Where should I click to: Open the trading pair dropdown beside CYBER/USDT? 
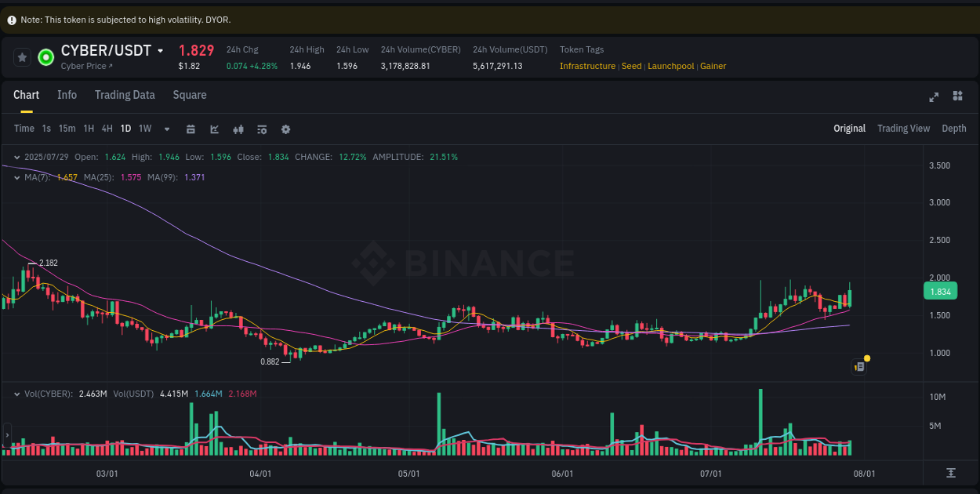162,50
